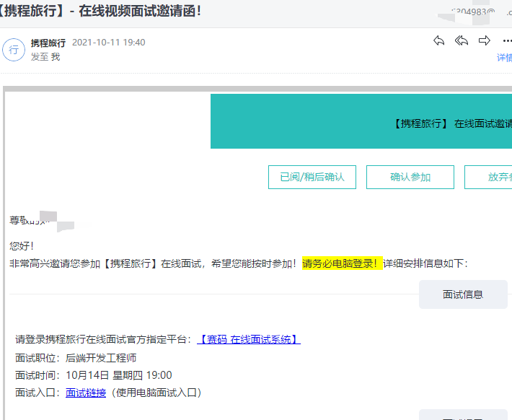Click the 已阅/稍后确认 button
512x420 pixels.
pyautogui.click(x=312, y=177)
